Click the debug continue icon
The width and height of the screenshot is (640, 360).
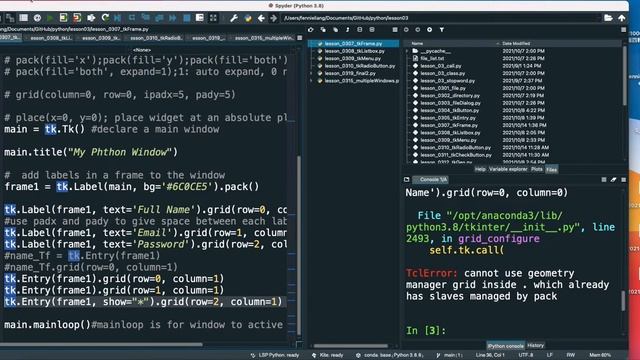(172, 18)
